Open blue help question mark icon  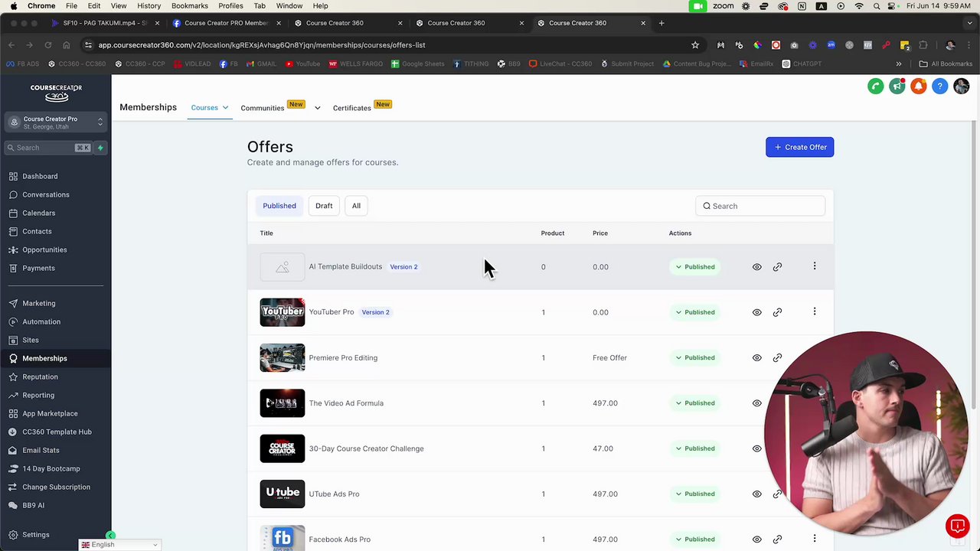[940, 86]
